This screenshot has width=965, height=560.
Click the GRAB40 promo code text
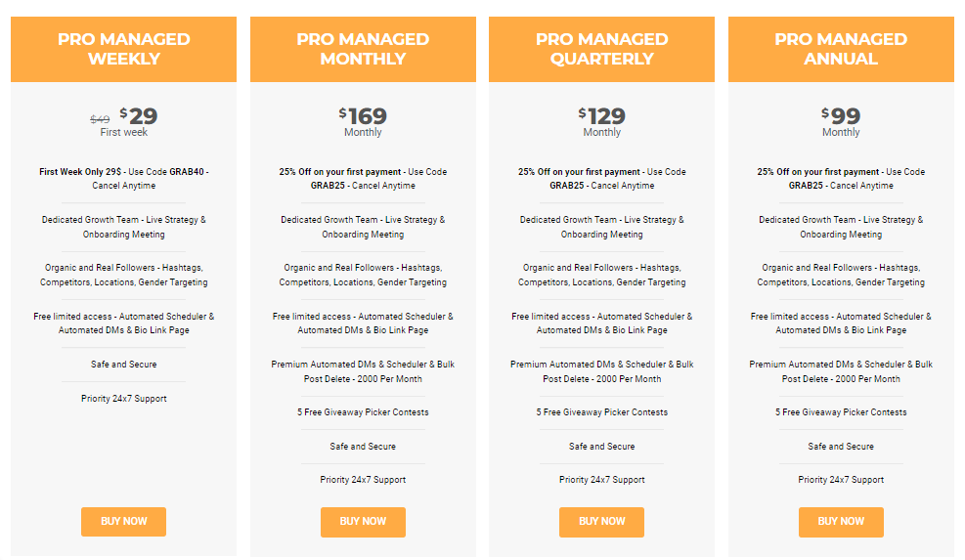pos(187,172)
